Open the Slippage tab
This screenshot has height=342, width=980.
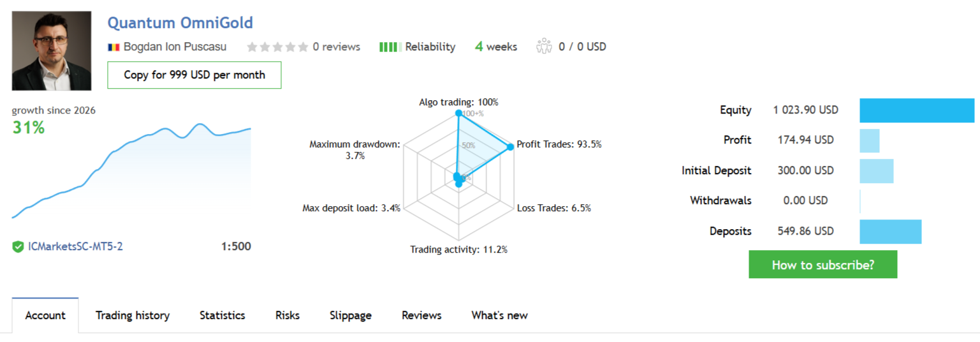pyautogui.click(x=351, y=315)
